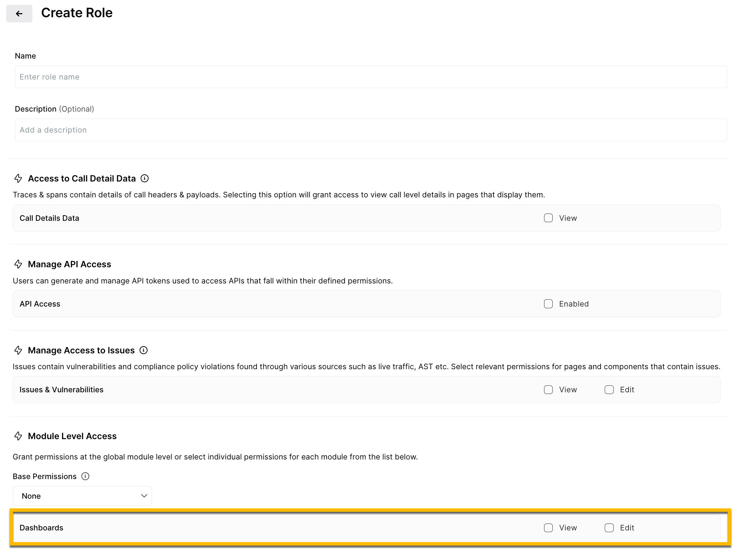Select the Call Details Data row label

coord(49,218)
